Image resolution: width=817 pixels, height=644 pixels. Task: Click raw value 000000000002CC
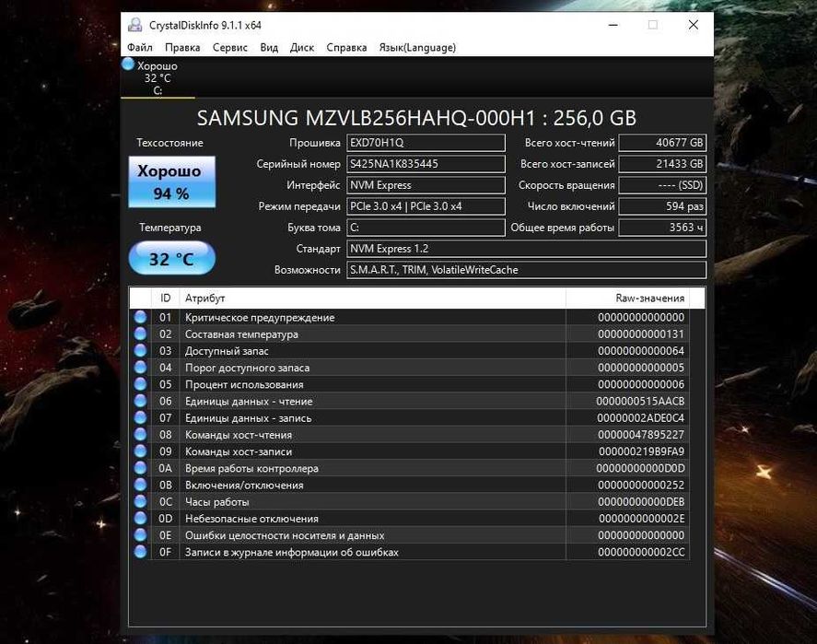[641, 552]
